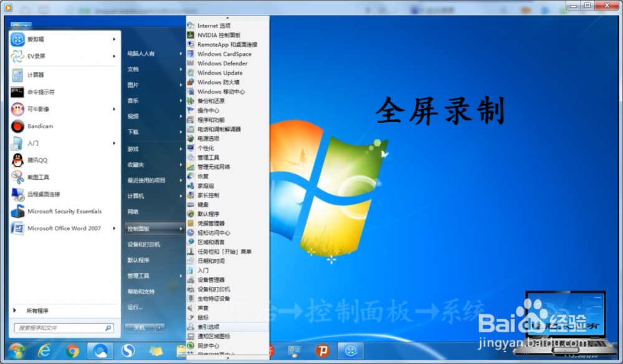Image resolution: width=623 pixels, height=364 pixels.
Task: Click the Windows Start orb
Action: click(16, 351)
